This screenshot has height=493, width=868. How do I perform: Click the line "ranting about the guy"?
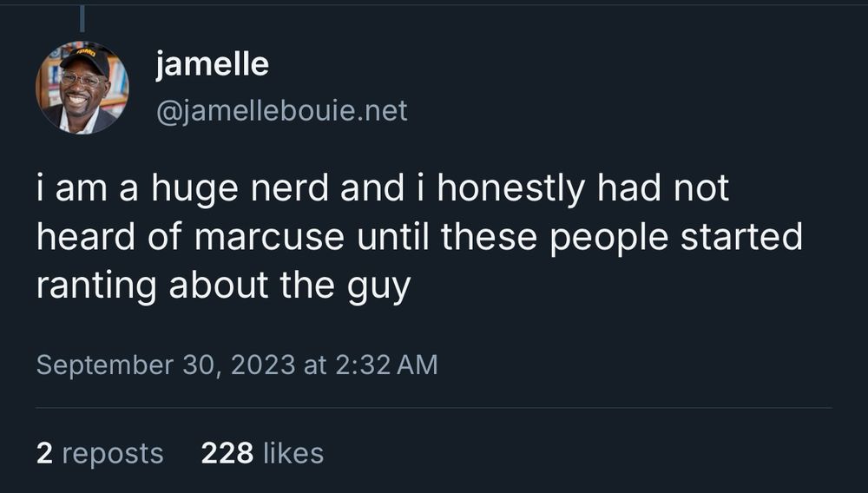click(x=222, y=286)
